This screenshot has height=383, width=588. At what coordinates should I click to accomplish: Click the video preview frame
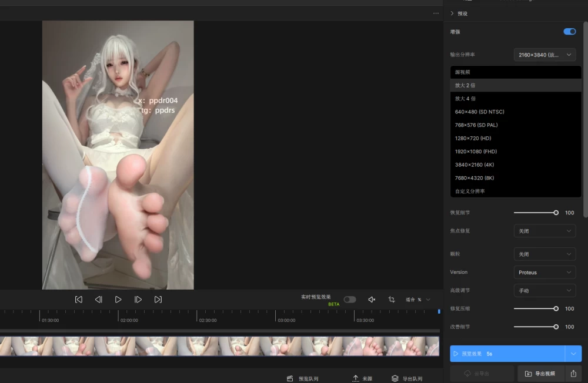pos(118,154)
